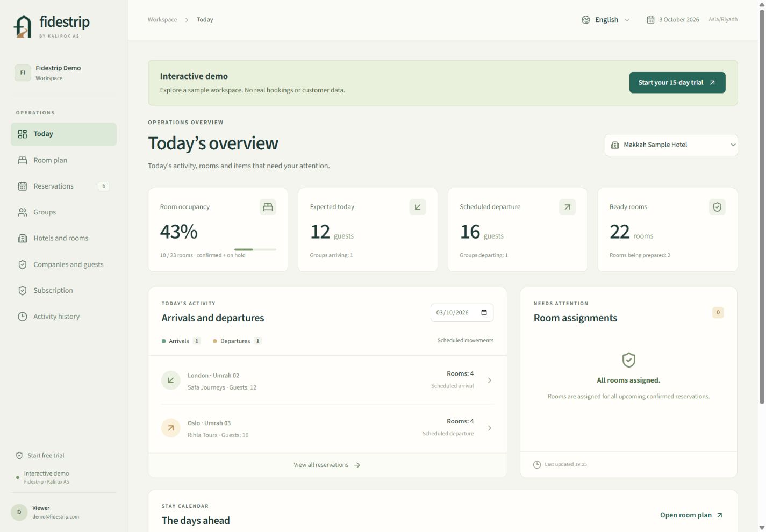Open the Makkah Sample Hotel dropdown
Image resolution: width=766 pixels, height=532 pixels.
[x=671, y=145]
